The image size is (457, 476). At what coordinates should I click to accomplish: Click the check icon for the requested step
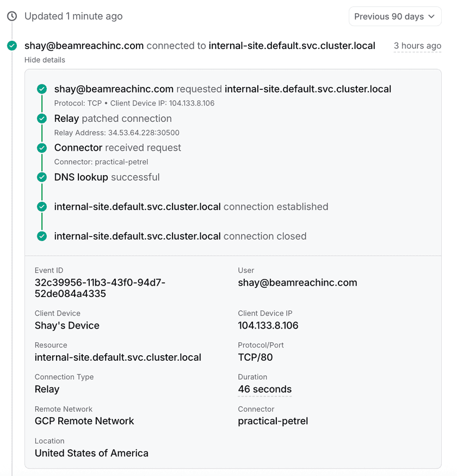[x=42, y=89]
